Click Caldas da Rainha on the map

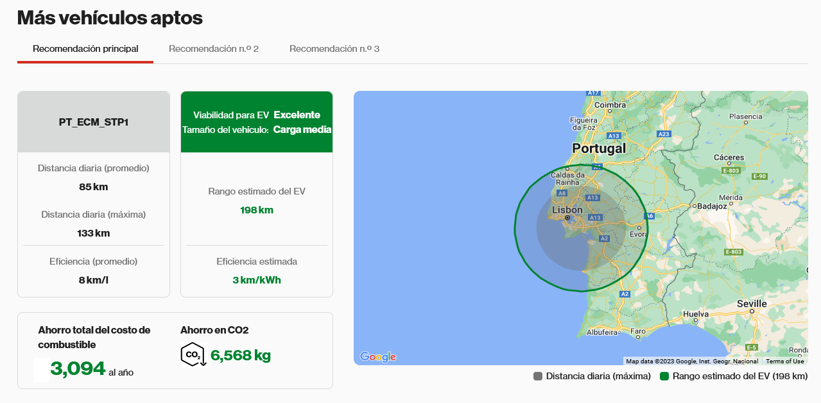[x=567, y=178]
